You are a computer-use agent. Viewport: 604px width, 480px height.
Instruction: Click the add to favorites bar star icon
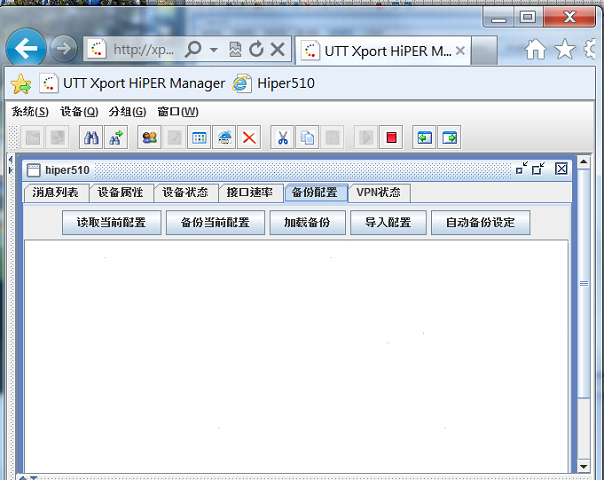[x=21, y=84]
